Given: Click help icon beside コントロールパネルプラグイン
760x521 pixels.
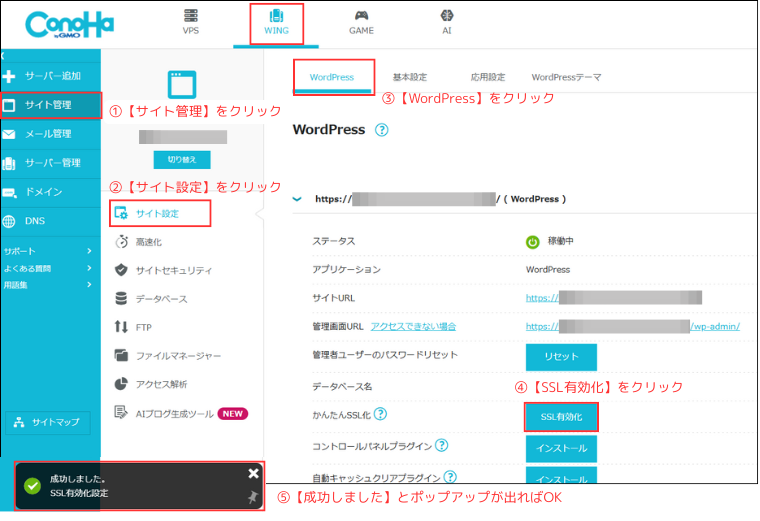Looking at the screenshot, I should tap(442, 445).
